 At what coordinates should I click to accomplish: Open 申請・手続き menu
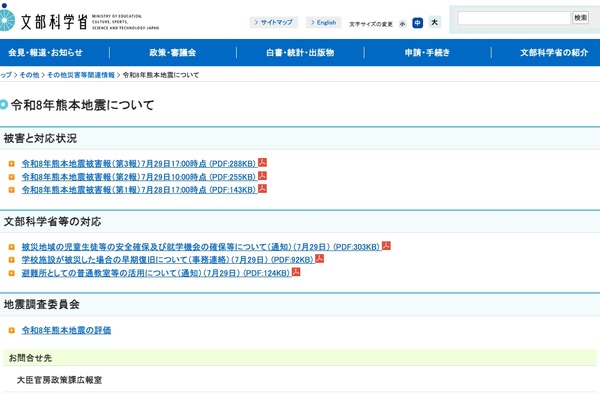427,53
